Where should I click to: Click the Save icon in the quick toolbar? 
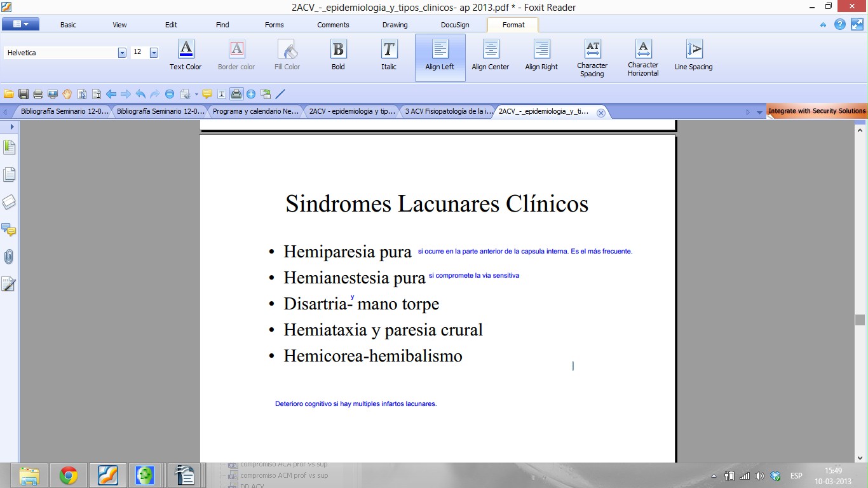pyautogui.click(x=24, y=94)
